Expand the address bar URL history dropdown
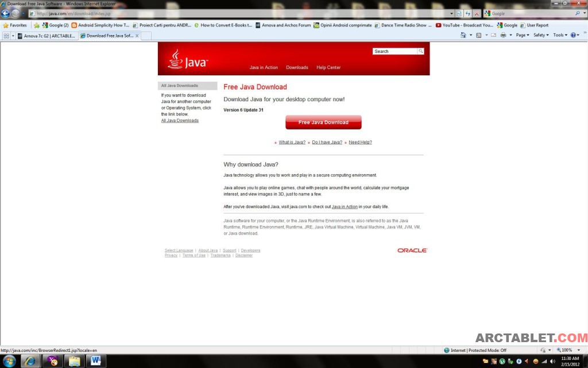 [x=451, y=14]
